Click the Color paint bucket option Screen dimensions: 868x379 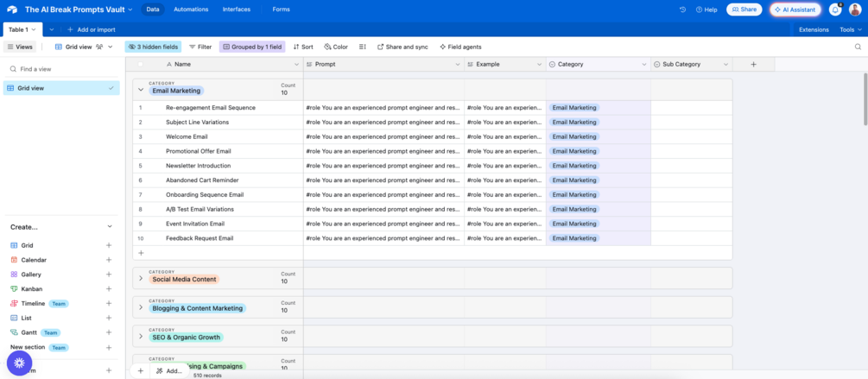(336, 47)
